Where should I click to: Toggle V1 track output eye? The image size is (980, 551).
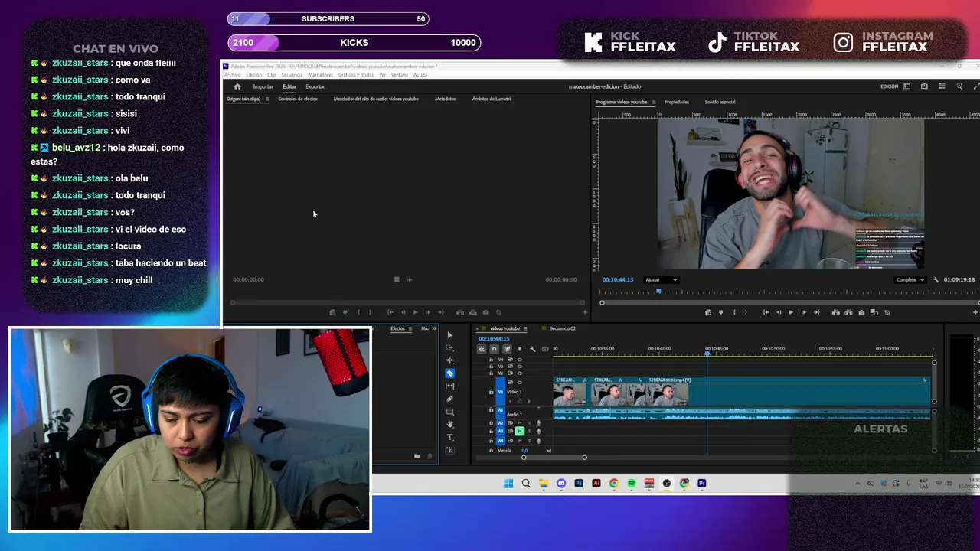(x=520, y=382)
